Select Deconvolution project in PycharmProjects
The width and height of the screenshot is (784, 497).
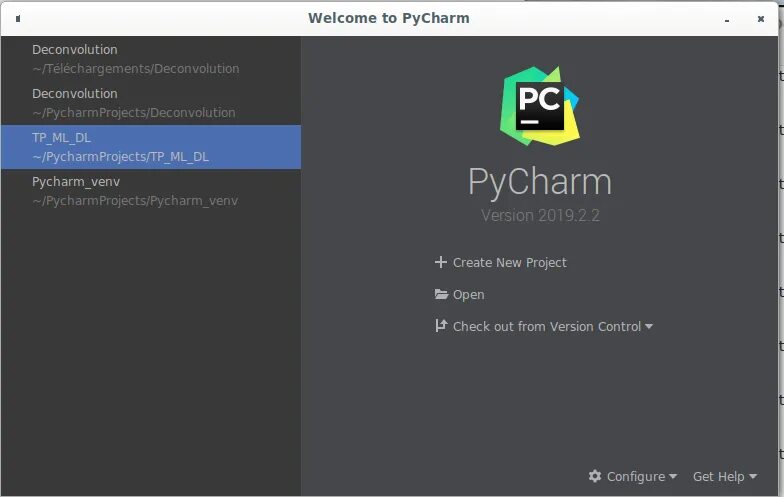pos(150,102)
